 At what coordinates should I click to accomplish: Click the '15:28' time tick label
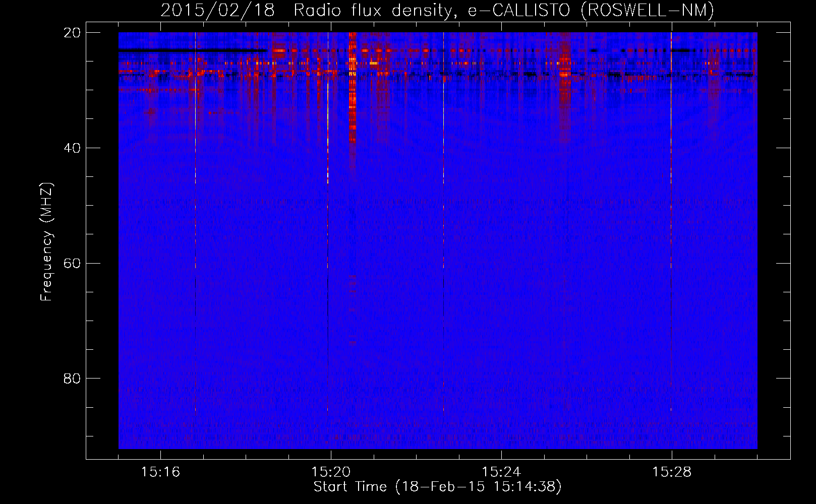(672, 472)
